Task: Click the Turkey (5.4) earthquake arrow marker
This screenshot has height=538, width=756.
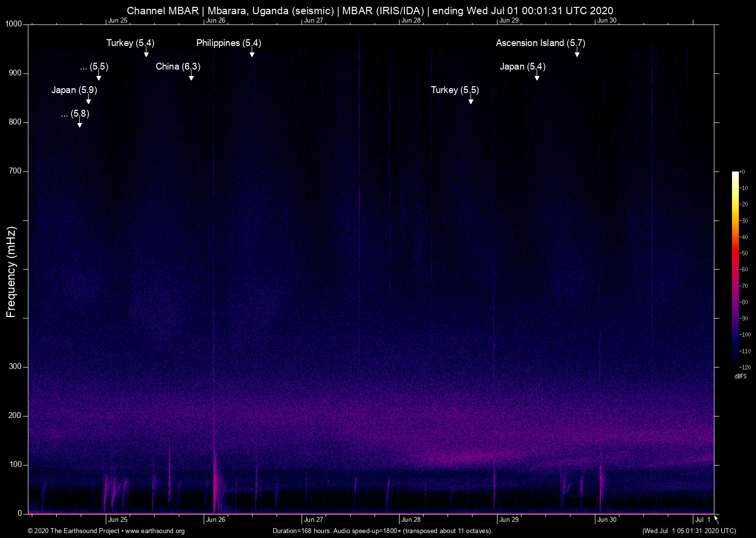Action: click(x=146, y=53)
